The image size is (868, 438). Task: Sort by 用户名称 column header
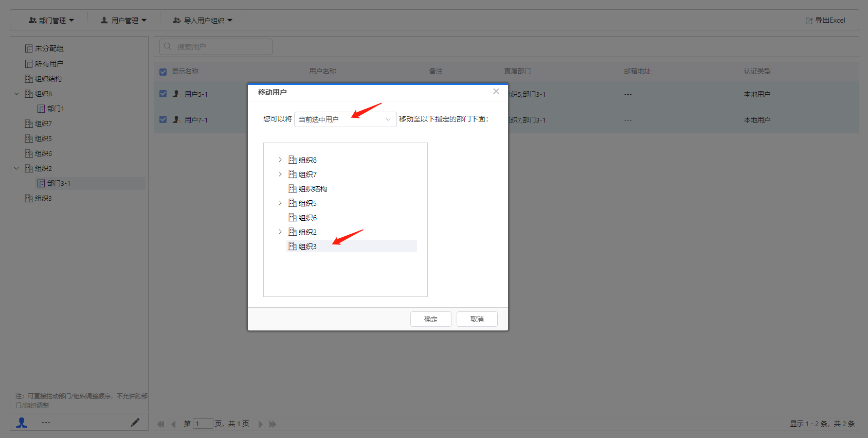click(323, 72)
